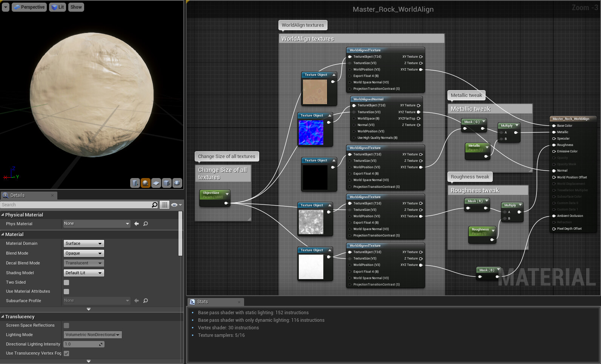Image resolution: width=601 pixels, height=364 pixels.
Task: Set preview mesh to plane
Action: point(156,183)
